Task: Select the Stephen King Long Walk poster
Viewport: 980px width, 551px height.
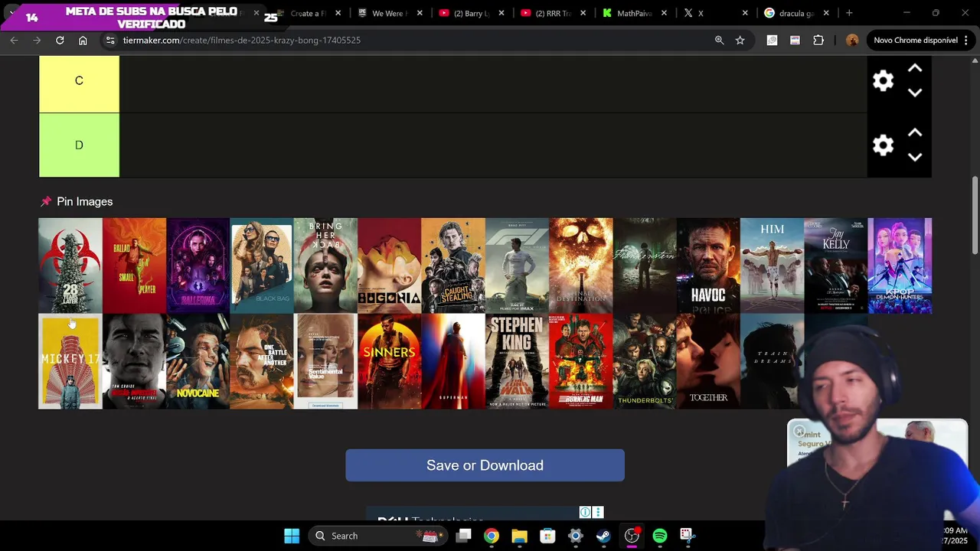Action: click(x=517, y=361)
